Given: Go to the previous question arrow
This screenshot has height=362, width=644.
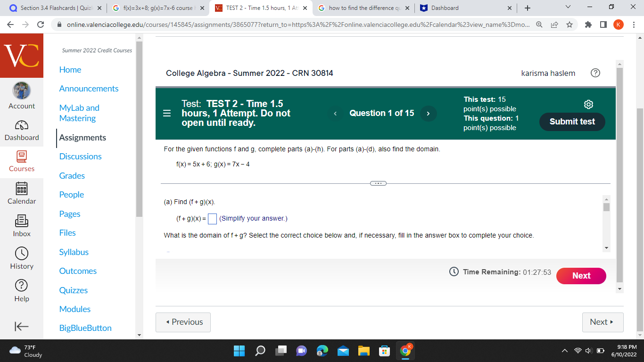Looking at the screenshot, I should (x=335, y=114).
